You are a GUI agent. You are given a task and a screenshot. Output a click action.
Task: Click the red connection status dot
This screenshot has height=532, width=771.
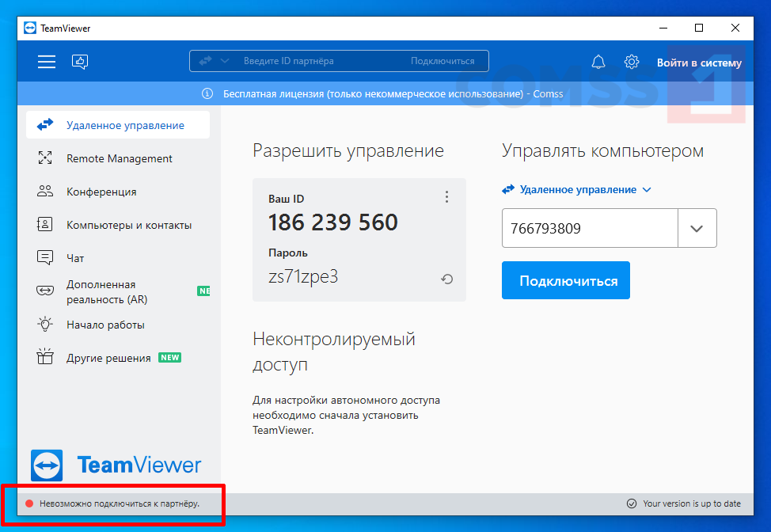click(29, 503)
